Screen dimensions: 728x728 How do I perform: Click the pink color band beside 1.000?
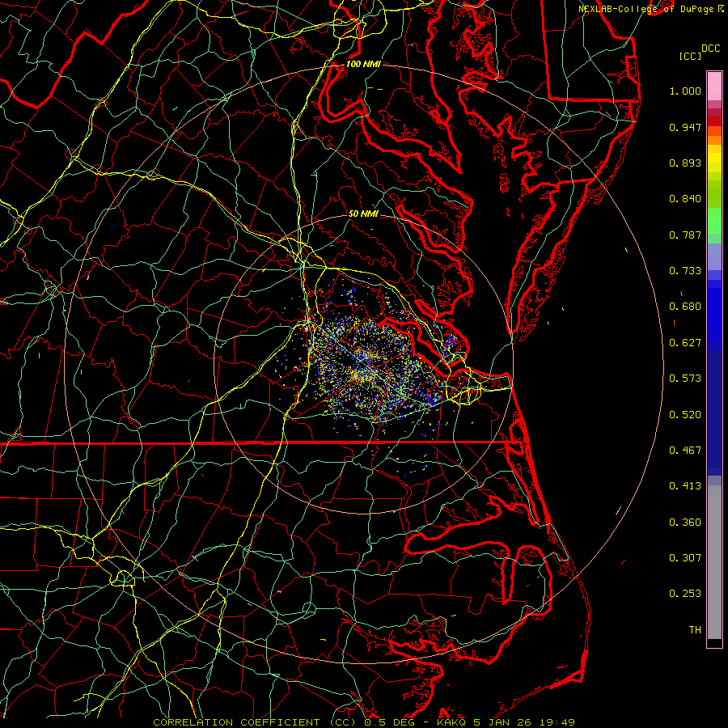click(x=714, y=87)
